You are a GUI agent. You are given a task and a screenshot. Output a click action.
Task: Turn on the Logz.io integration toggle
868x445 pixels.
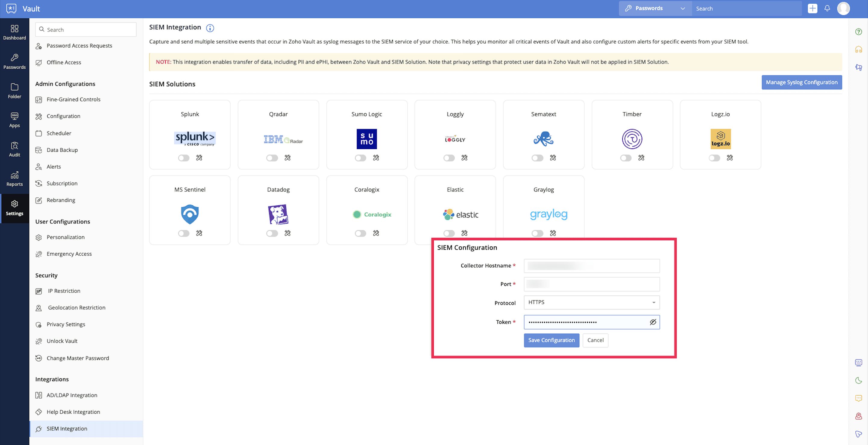[714, 158]
